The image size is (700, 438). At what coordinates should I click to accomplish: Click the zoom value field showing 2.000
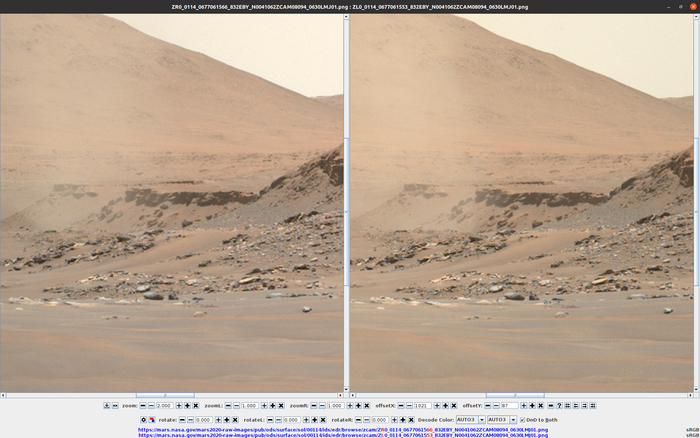pos(165,406)
